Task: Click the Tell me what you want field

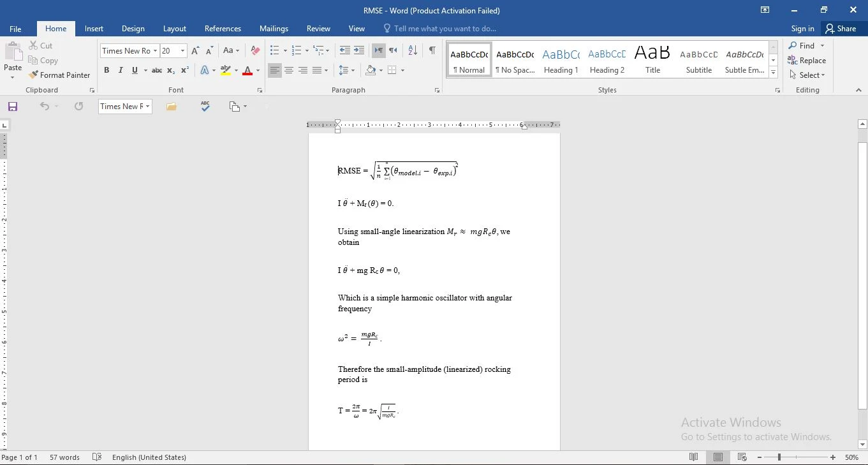Action: click(445, 29)
